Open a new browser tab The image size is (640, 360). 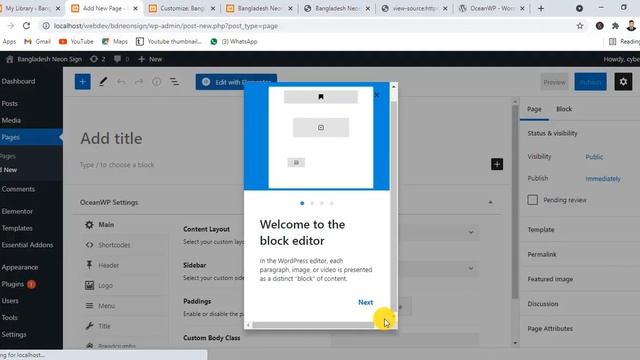click(x=541, y=8)
